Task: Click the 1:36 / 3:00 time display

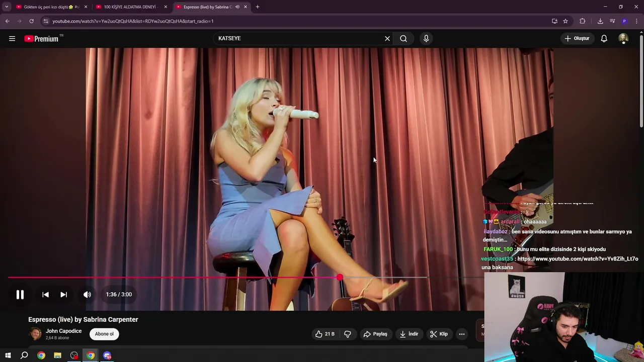Action: 119,295
